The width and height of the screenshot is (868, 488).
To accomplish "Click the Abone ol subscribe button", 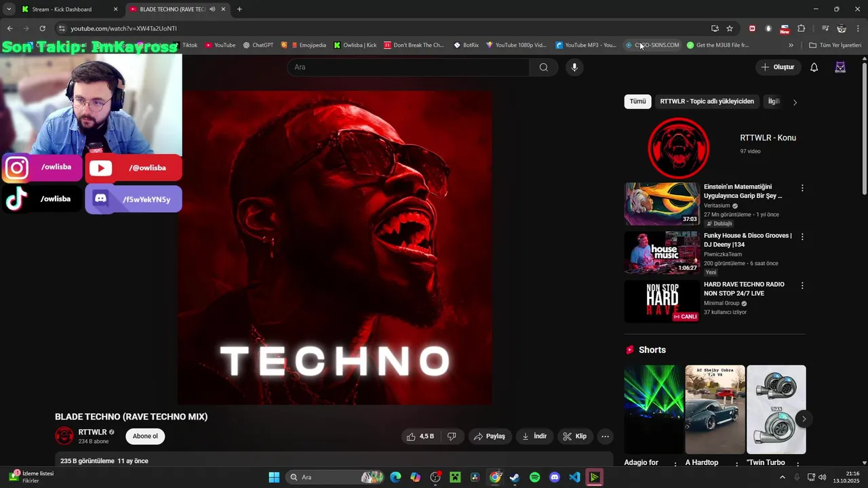I will coord(145,436).
